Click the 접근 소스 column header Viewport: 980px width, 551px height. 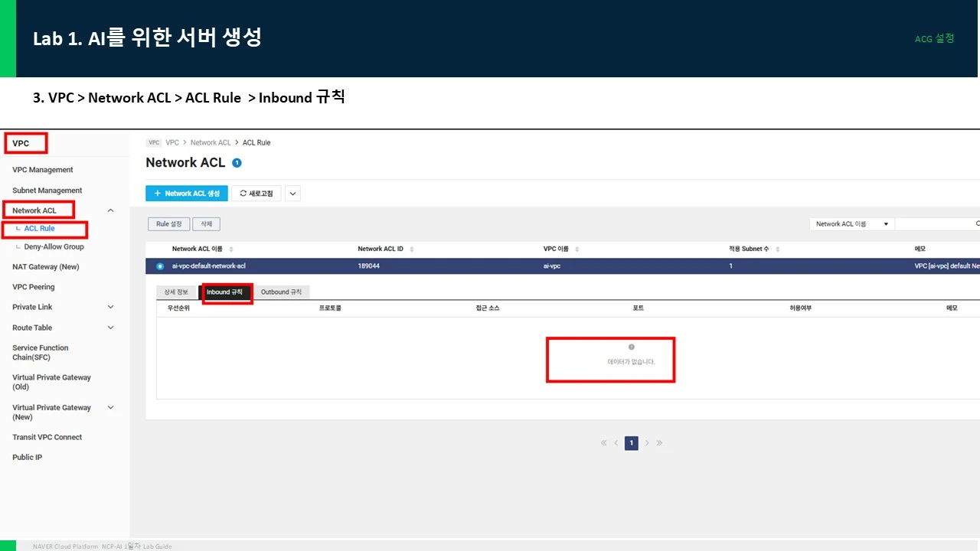point(488,308)
